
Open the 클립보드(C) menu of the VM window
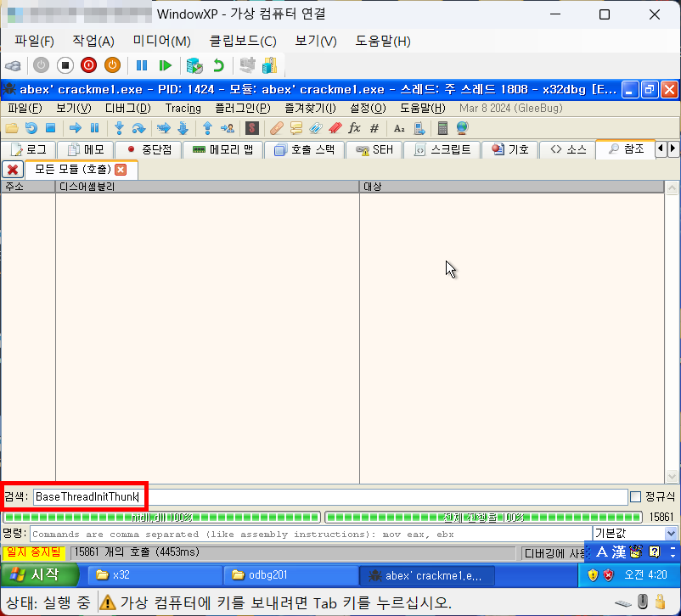pyautogui.click(x=242, y=42)
